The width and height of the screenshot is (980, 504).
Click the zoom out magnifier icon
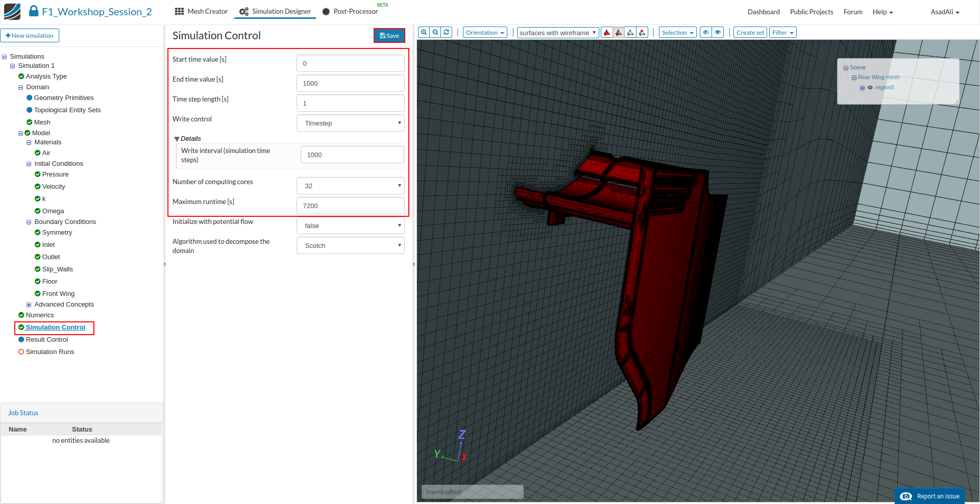435,32
